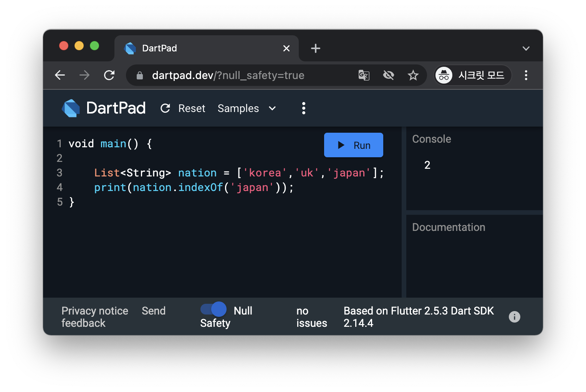Click the lock icon in address bar
Image resolution: width=586 pixels, height=392 pixels.
click(140, 76)
